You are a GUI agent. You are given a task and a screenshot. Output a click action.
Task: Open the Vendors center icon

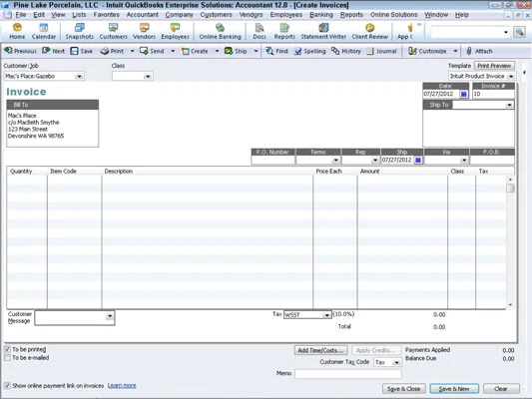144,31
